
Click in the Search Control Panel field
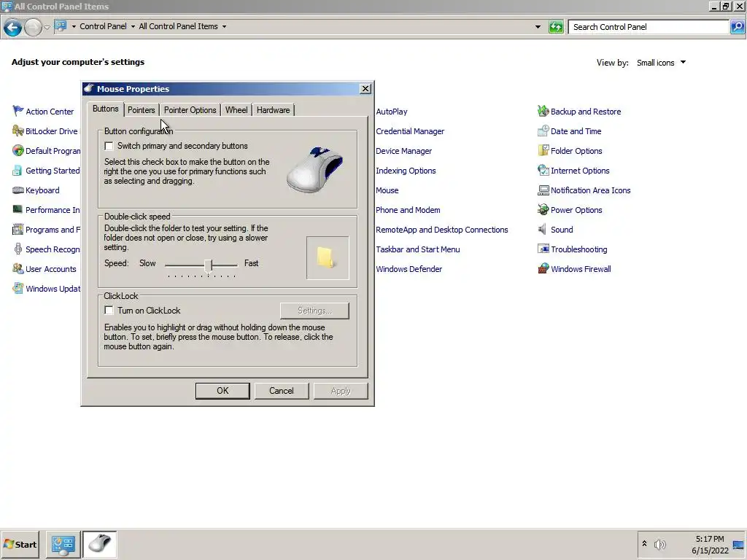649,27
